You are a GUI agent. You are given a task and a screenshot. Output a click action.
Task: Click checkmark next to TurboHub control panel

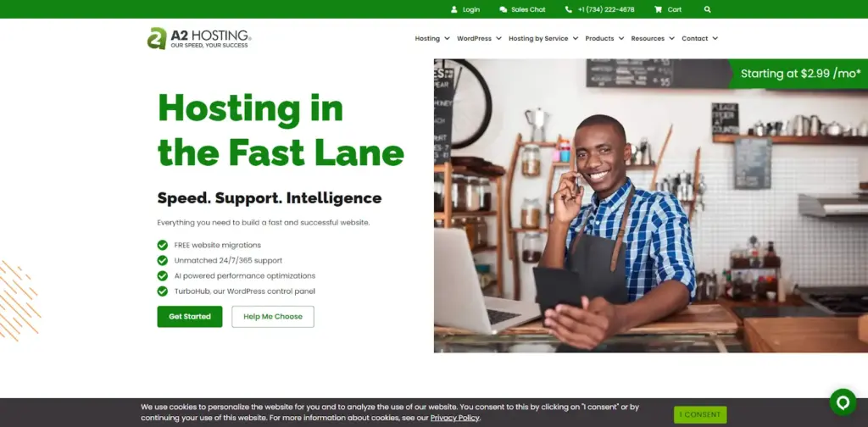[162, 291]
